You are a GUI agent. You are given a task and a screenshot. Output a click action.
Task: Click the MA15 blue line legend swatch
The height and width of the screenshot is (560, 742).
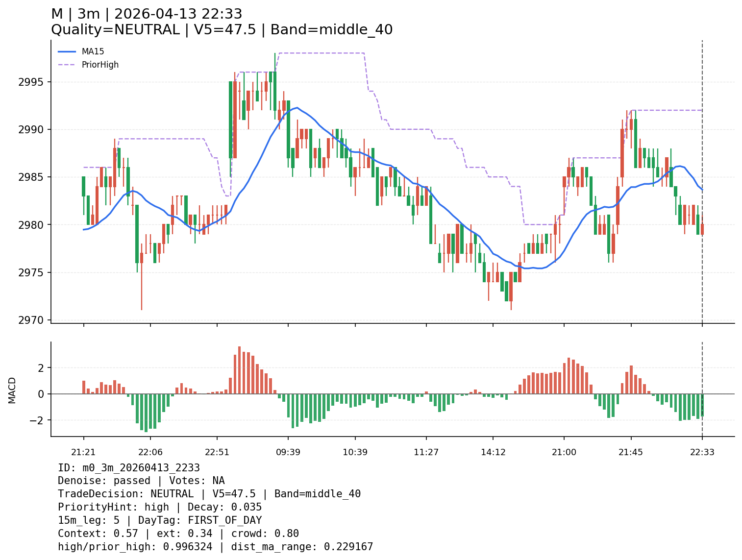pos(67,51)
